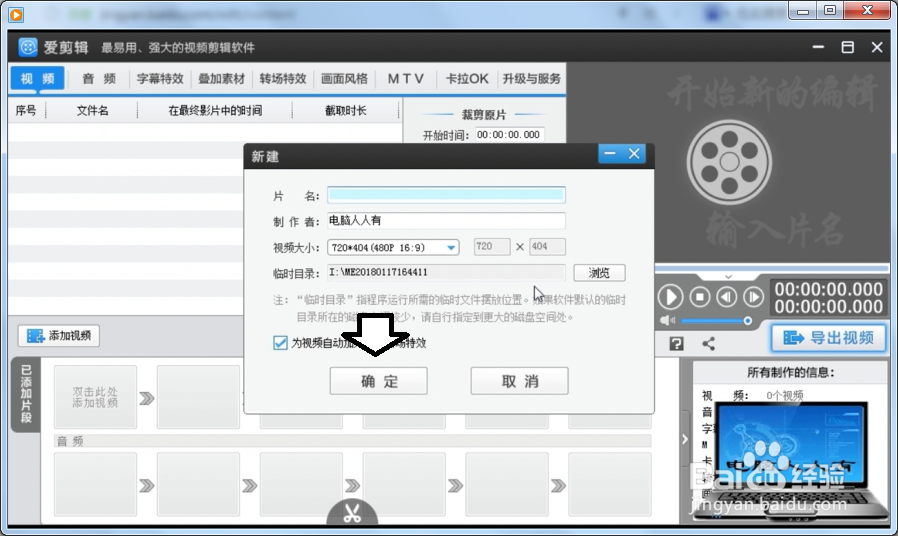Click the outer window media player icon

click(x=16, y=14)
